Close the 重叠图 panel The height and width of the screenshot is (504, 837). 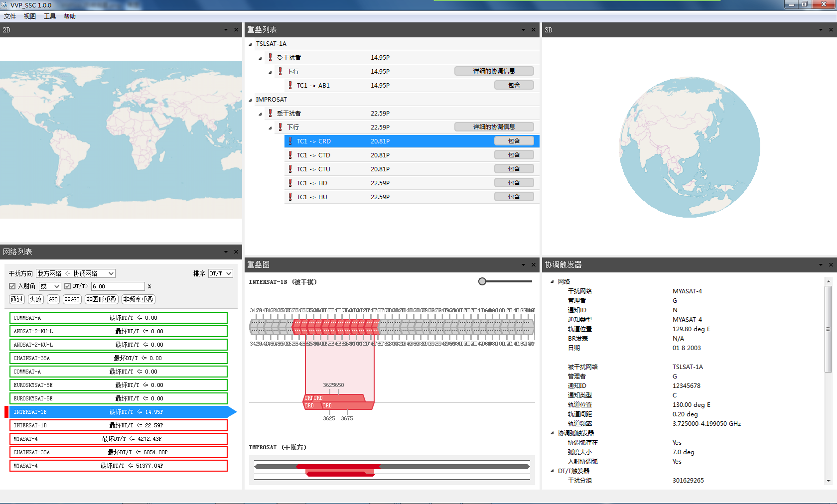point(534,265)
